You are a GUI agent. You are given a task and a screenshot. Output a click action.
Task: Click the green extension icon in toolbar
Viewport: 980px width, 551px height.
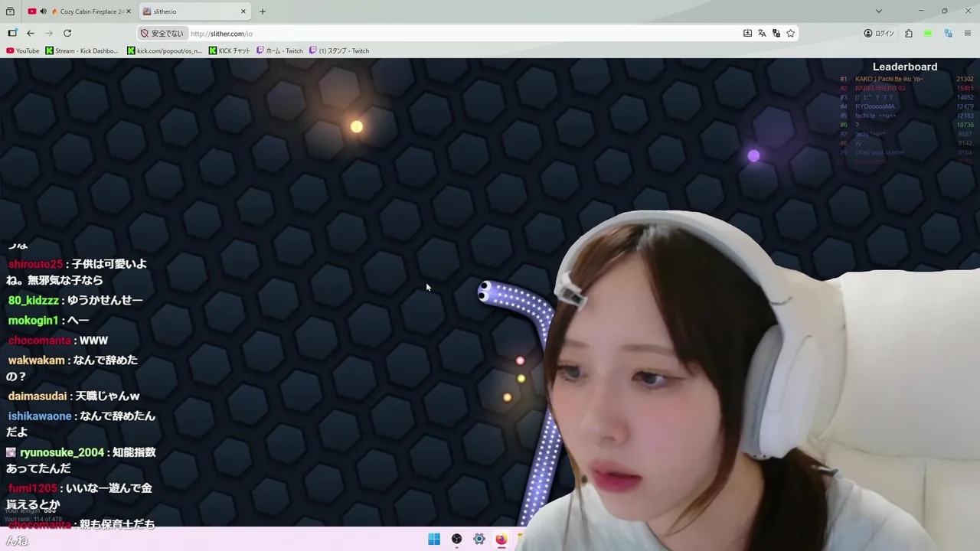click(928, 33)
